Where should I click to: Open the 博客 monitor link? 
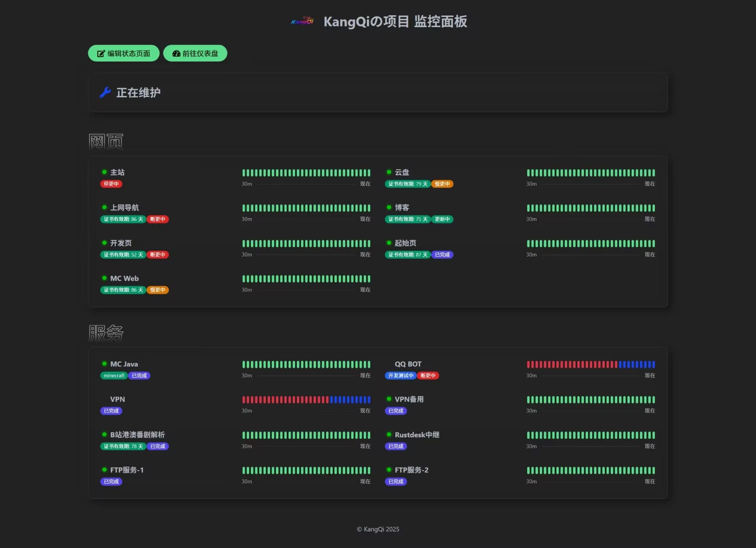click(x=402, y=208)
